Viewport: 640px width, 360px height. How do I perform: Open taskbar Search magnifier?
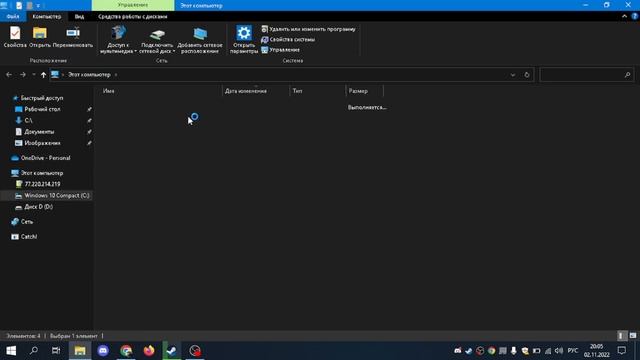pyautogui.click(x=34, y=351)
